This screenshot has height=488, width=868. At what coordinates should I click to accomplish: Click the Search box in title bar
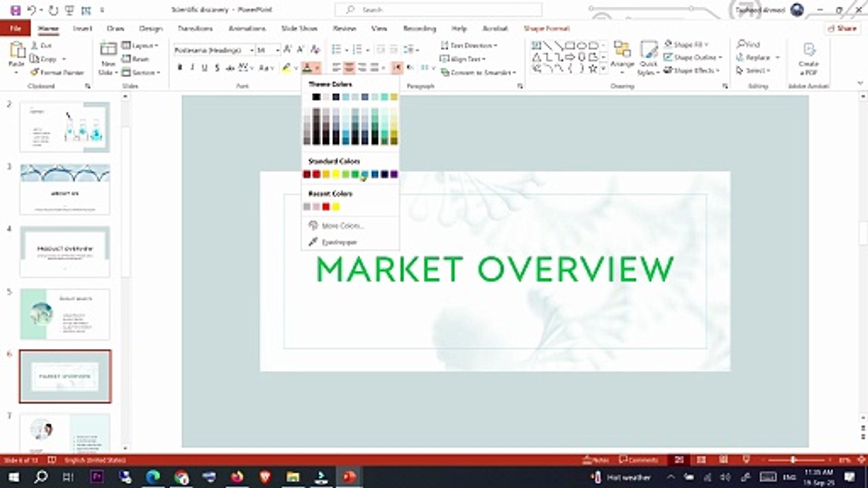(x=439, y=10)
